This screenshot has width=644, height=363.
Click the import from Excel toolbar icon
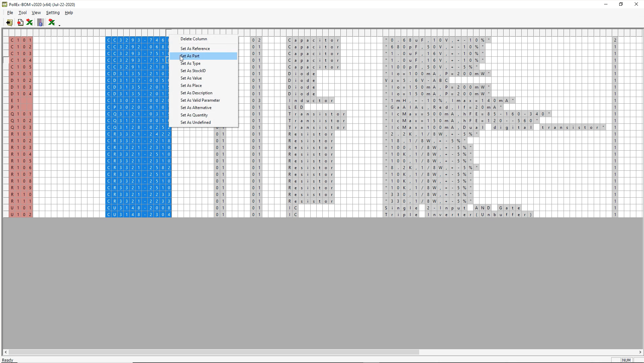coord(51,22)
